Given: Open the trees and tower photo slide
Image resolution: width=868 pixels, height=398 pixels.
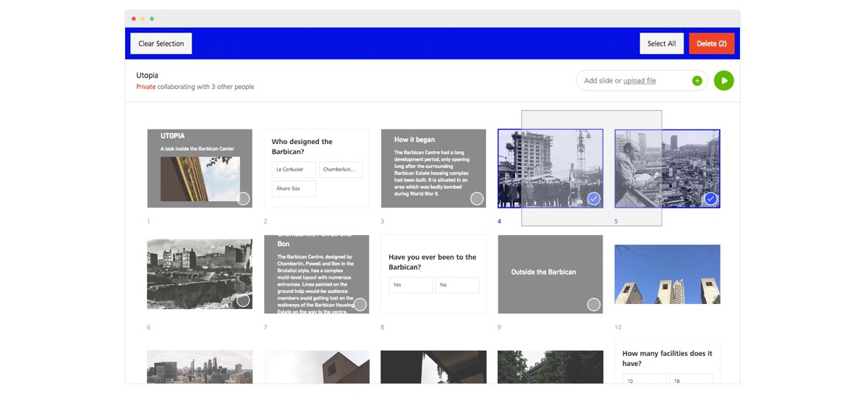Looking at the screenshot, I should pos(550,367).
